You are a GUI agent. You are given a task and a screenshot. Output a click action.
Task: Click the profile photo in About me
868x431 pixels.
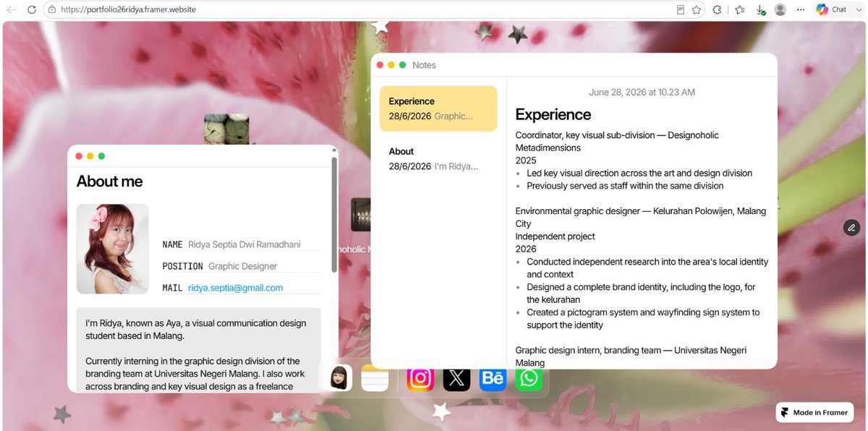[x=113, y=249]
